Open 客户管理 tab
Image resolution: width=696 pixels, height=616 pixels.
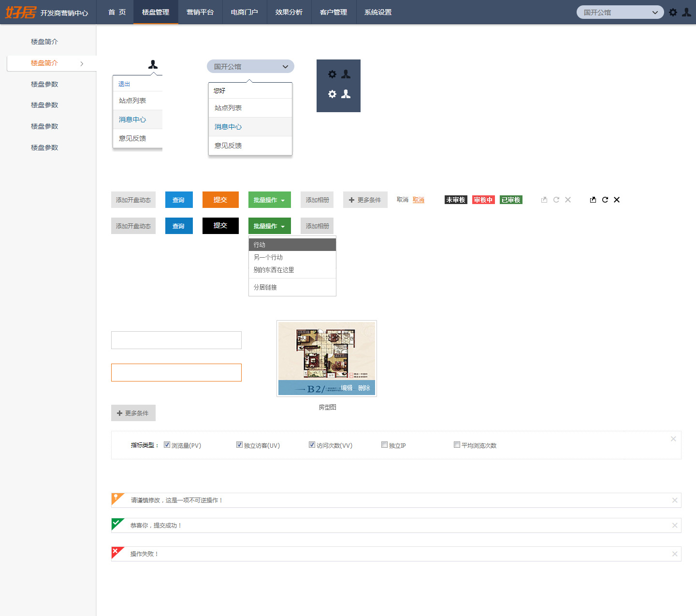click(x=333, y=12)
